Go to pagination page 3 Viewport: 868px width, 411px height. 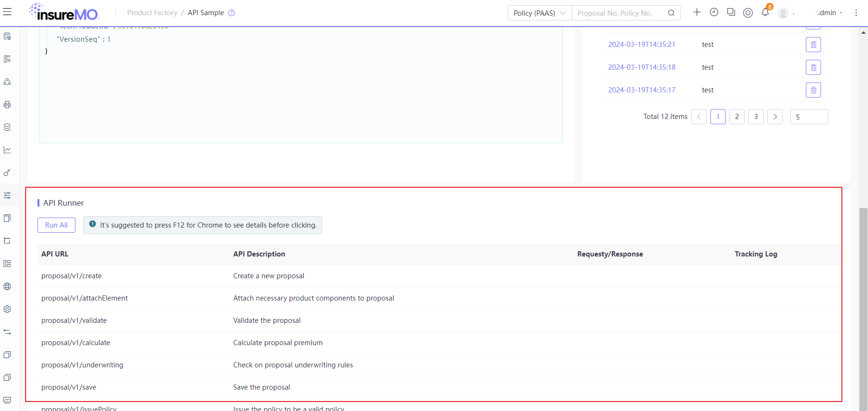point(756,117)
